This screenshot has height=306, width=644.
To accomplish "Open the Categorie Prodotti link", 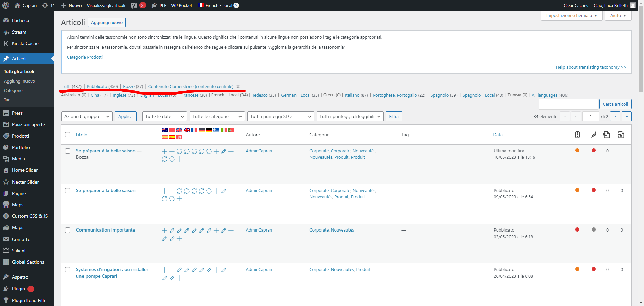I will coord(85,57).
